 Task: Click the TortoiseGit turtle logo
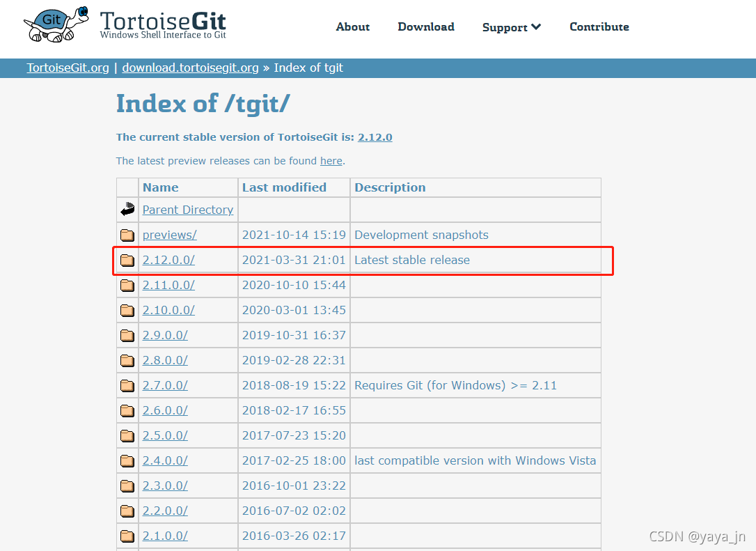click(56, 24)
